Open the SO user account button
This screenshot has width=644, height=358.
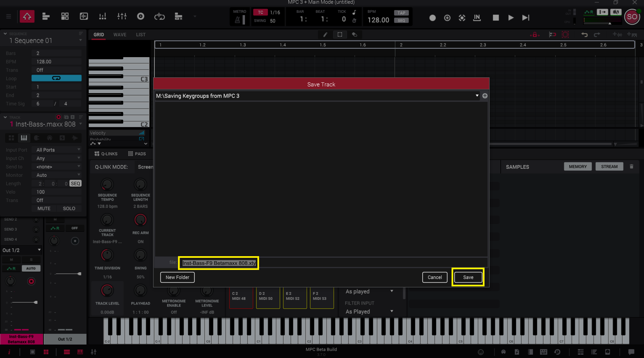tap(632, 17)
